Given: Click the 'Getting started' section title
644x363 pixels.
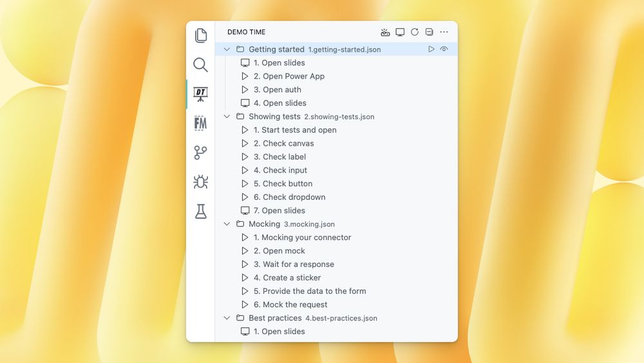Looking at the screenshot, I should (x=276, y=50).
